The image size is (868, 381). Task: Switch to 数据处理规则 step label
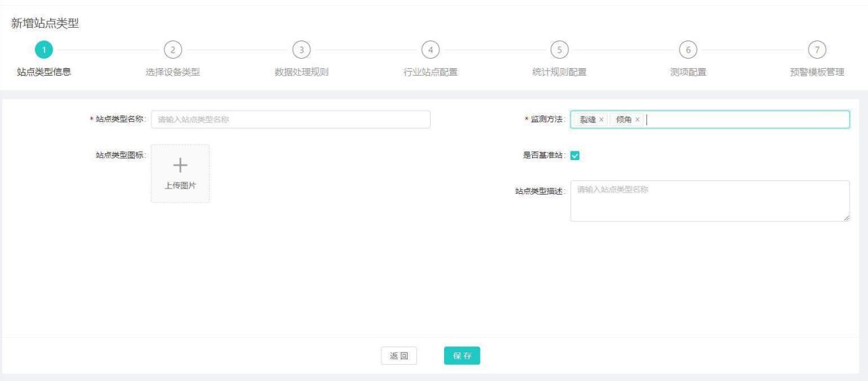coord(301,73)
